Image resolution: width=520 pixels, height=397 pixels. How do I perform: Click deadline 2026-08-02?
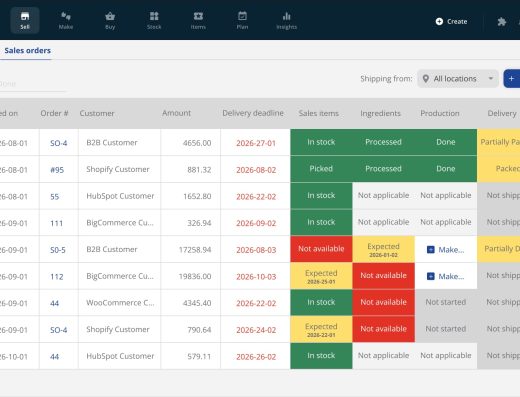pyautogui.click(x=256, y=170)
